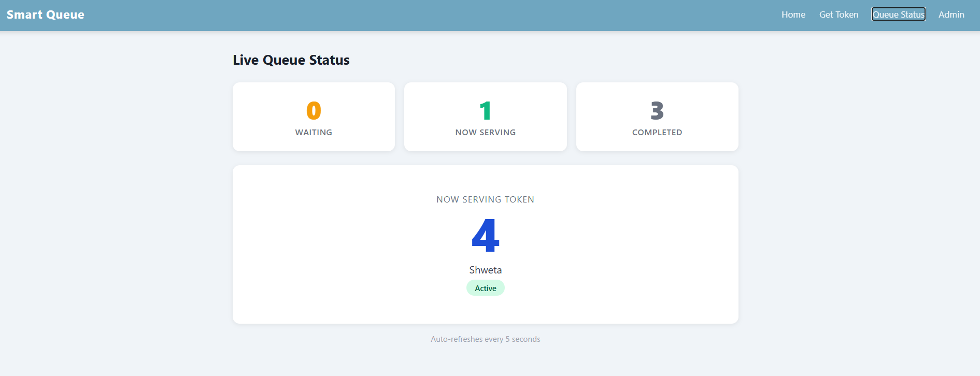Click the COMPLETED label

pyautogui.click(x=657, y=133)
